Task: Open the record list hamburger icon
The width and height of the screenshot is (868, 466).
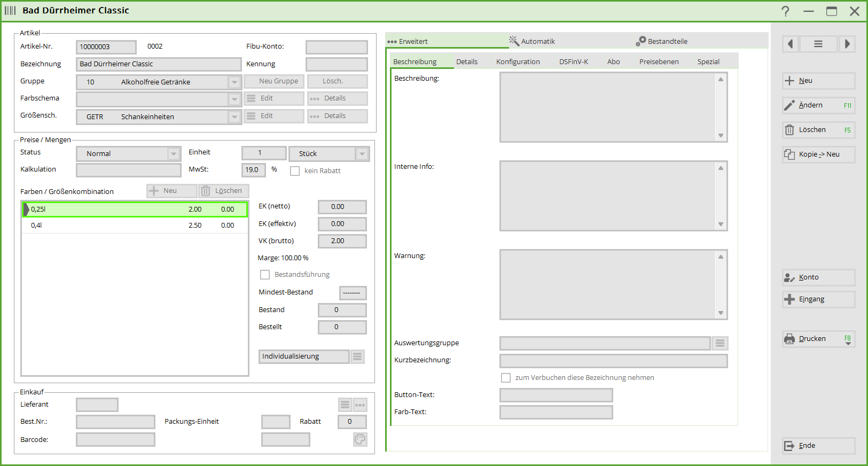Action: tap(818, 44)
